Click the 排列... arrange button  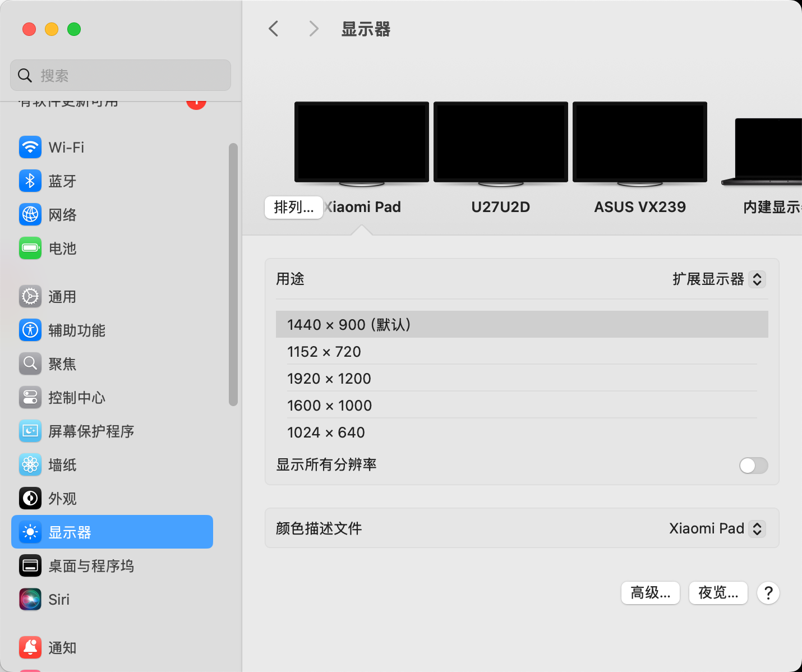pyautogui.click(x=294, y=208)
